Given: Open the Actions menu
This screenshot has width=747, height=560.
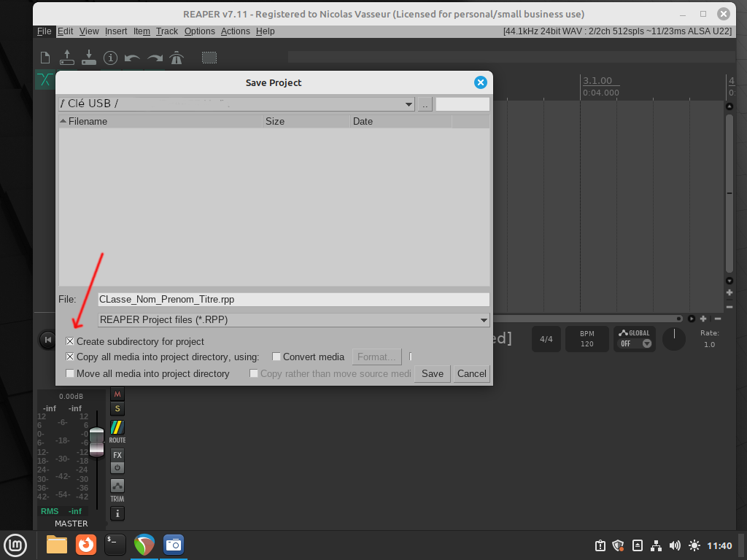Looking at the screenshot, I should tap(236, 31).
